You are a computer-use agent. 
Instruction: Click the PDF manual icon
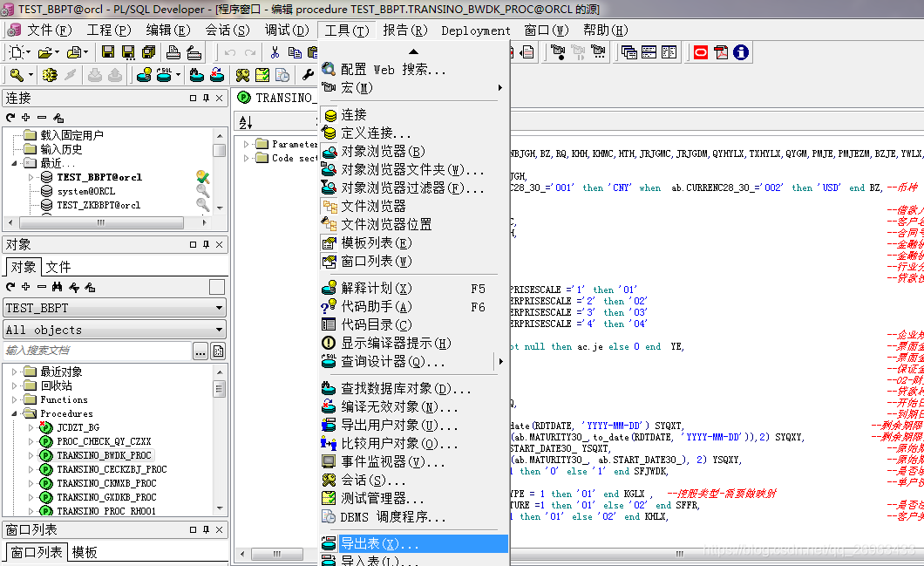pyautogui.click(x=721, y=52)
